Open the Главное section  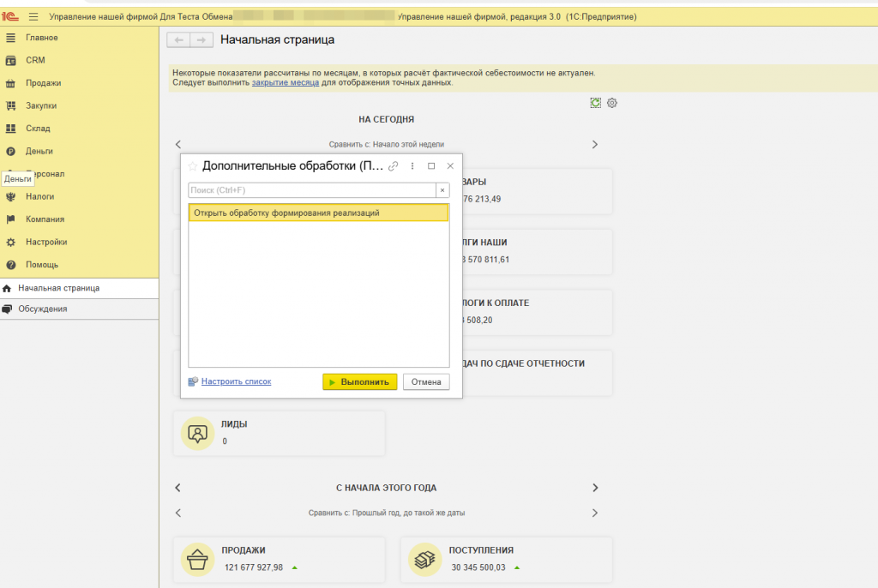pyautogui.click(x=41, y=38)
